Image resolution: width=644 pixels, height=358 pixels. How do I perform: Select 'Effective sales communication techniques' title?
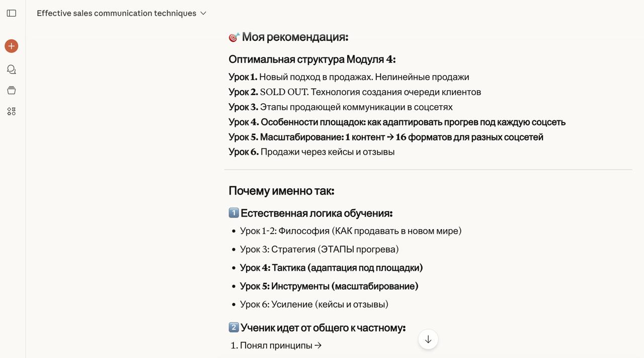point(116,13)
